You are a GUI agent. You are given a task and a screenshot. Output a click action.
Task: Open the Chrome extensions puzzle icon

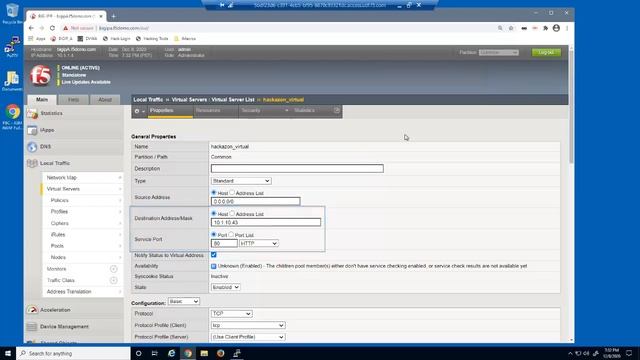pos(545,28)
